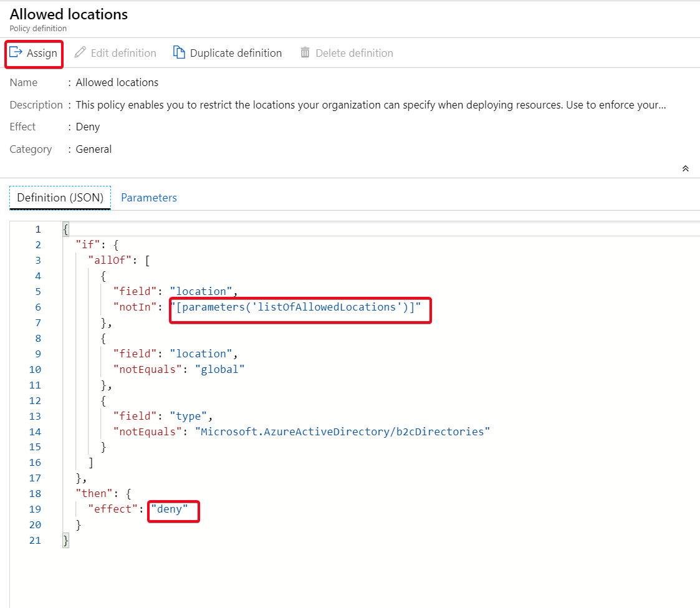Click the listOfAllowedLocations parameter string
The height and width of the screenshot is (608, 700).
pyautogui.click(x=296, y=307)
